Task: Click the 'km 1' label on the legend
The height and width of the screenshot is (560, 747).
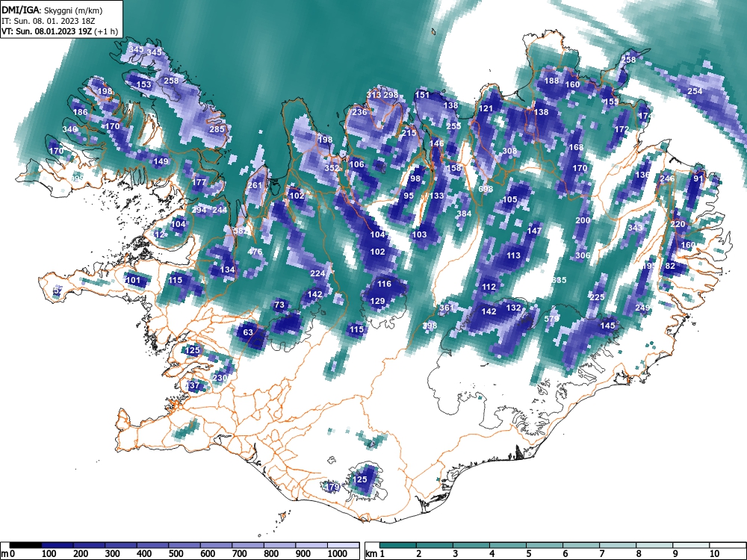Action: pyautogui.click(x=374, y=554)
